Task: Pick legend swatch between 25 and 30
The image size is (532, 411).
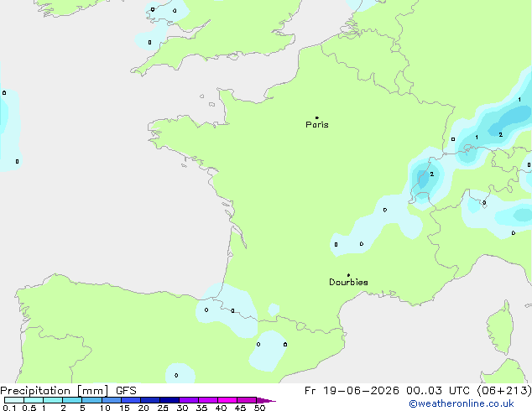Action: 170,400
